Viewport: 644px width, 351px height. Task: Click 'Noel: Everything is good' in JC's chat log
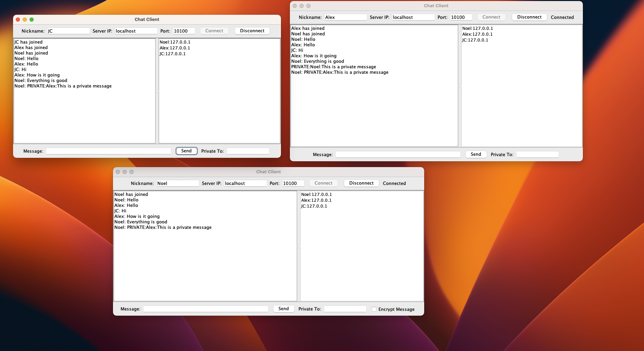click(41, 81)
